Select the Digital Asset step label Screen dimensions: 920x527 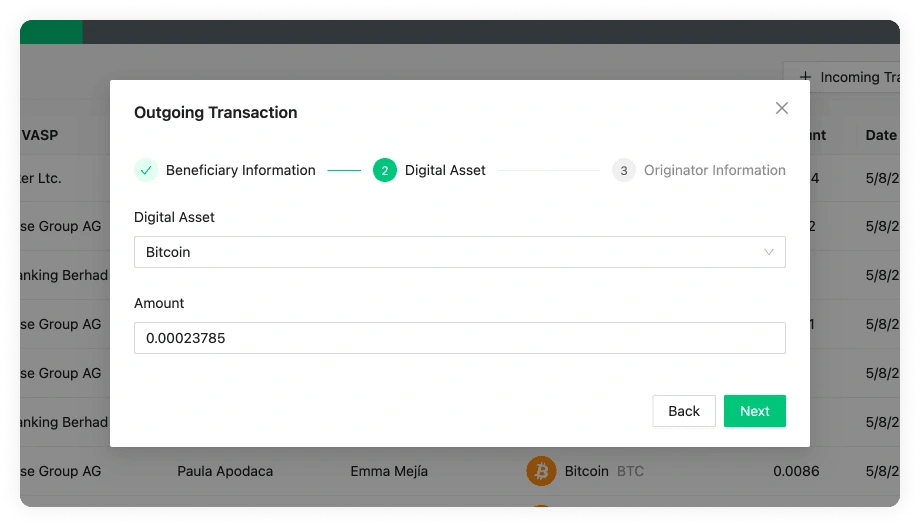pyautogui.click(x=445, y=170)
